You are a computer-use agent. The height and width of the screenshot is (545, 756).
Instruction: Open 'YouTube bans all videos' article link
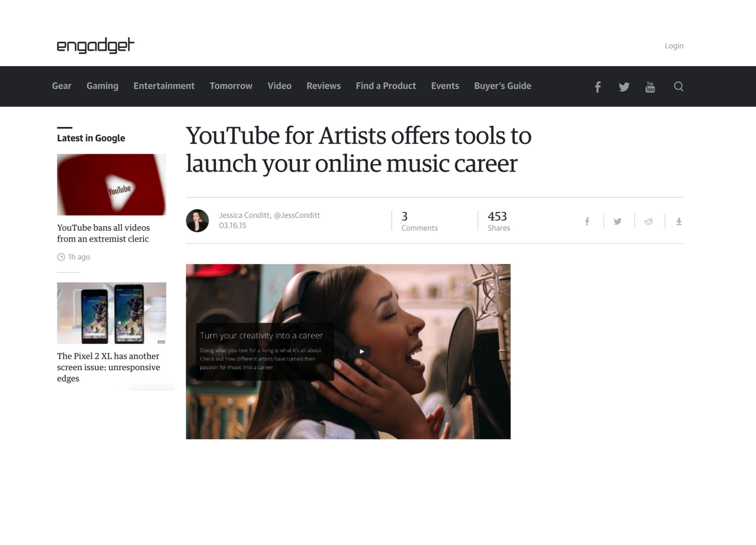tap(103, 233)
